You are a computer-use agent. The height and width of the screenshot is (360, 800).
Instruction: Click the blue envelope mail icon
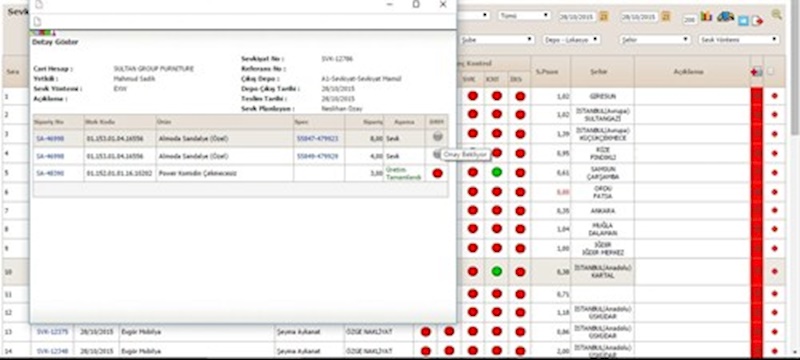pos(743,20)
